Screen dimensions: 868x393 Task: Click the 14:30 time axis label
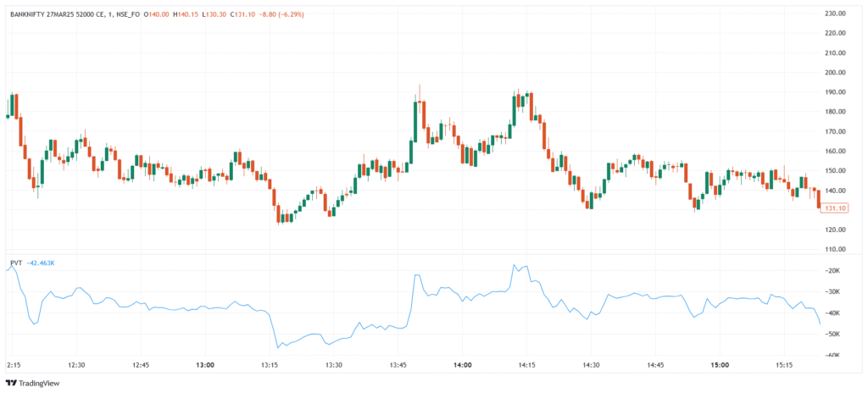(x=591, y=365)
